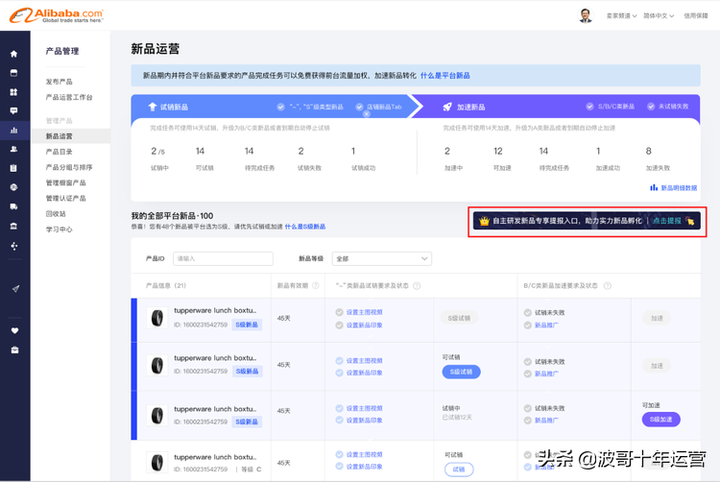720x482 pixels.
Task: Open the home icon in sidebar
Action: [14, 54]
